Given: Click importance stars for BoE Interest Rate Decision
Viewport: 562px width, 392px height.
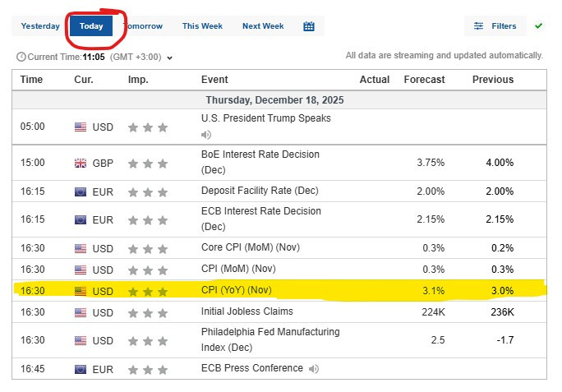Looking at the screenshot, I should click(x=148, y=164).
